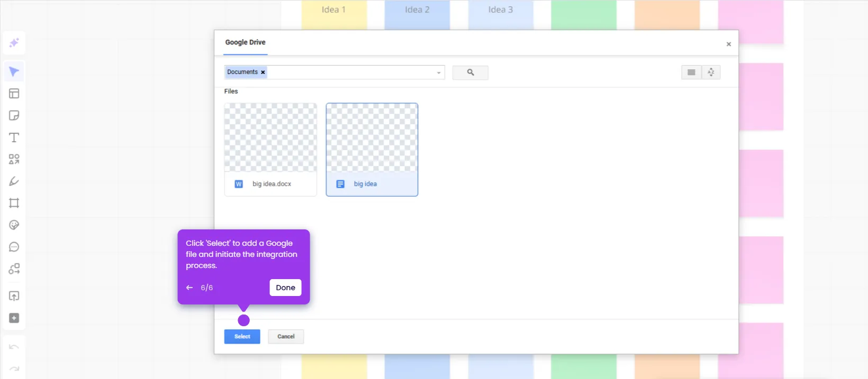Click the 'Idea 2' blue column header
Screen dimensions: 868x379
click(x=417, y=10)
